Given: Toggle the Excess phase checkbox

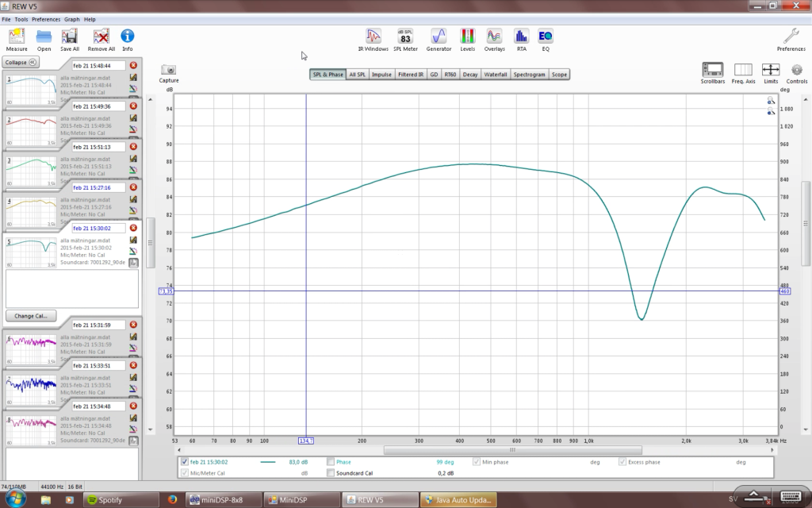Looking at the screenshot, I should [622, 462].
